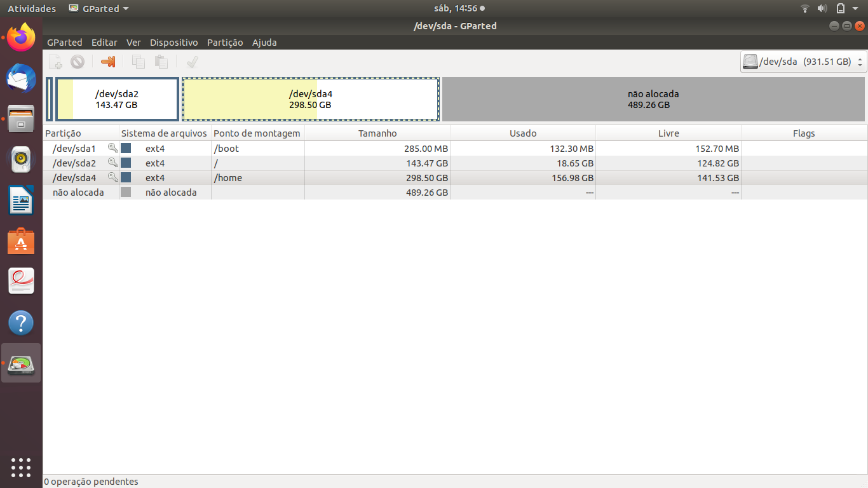Select the não alocada block in disk map
The image size is (868, 488).
pos(653,99)
